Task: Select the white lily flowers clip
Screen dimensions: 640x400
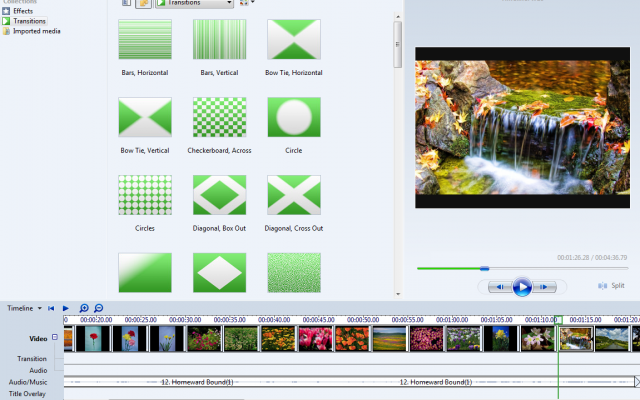Action: point(538,339)
